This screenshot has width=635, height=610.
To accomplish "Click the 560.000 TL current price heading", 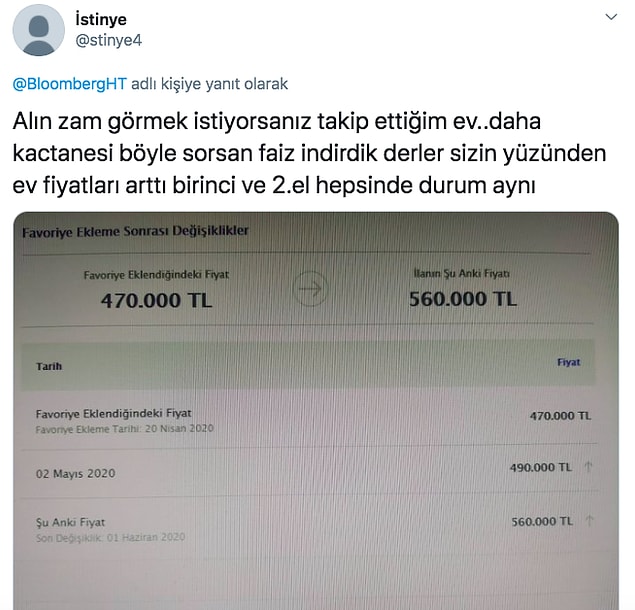I will 463,299.
